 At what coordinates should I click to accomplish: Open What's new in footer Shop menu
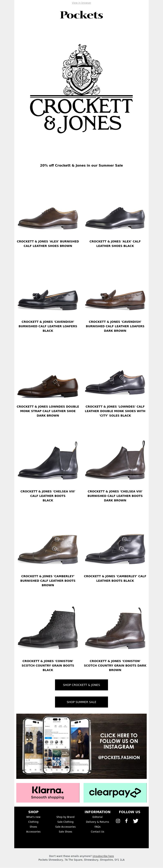pos(33,817)
